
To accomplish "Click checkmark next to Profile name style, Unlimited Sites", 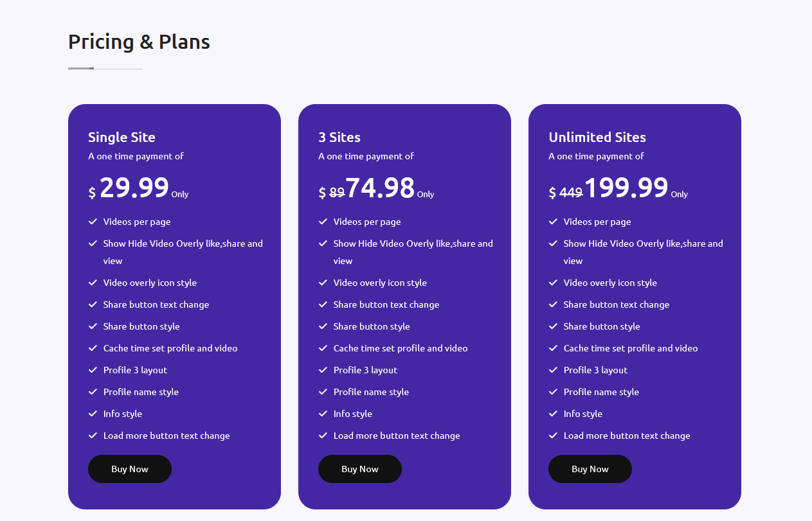I will click(x=553, y=392).
